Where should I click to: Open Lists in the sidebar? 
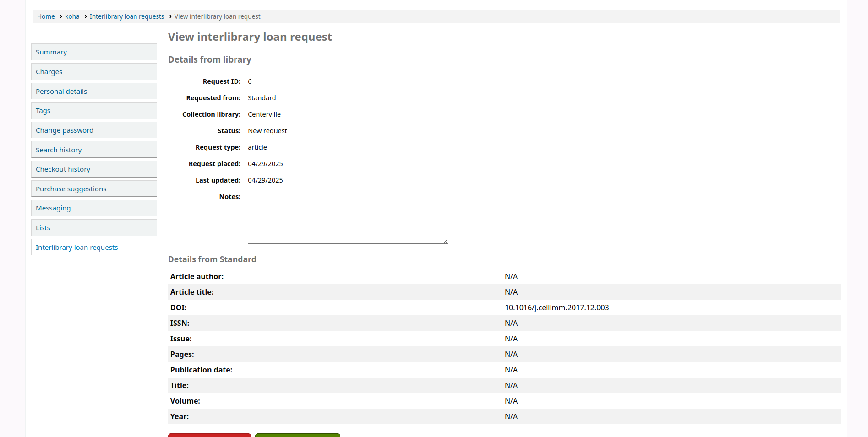tap(43, 228)
